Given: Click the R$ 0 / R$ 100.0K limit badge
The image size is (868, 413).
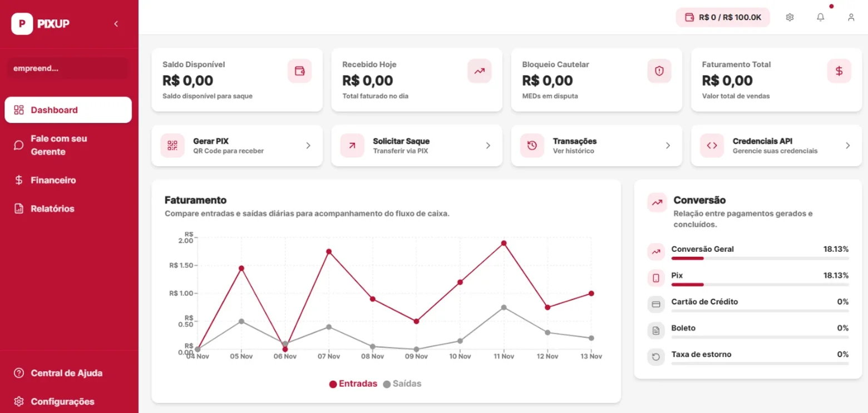Looking at the screenshot, I should 723,17.
